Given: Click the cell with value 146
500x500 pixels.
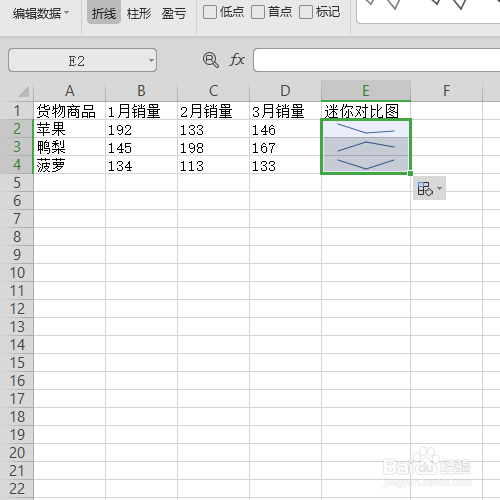Looking at the screenshot, I should point(285,129).
